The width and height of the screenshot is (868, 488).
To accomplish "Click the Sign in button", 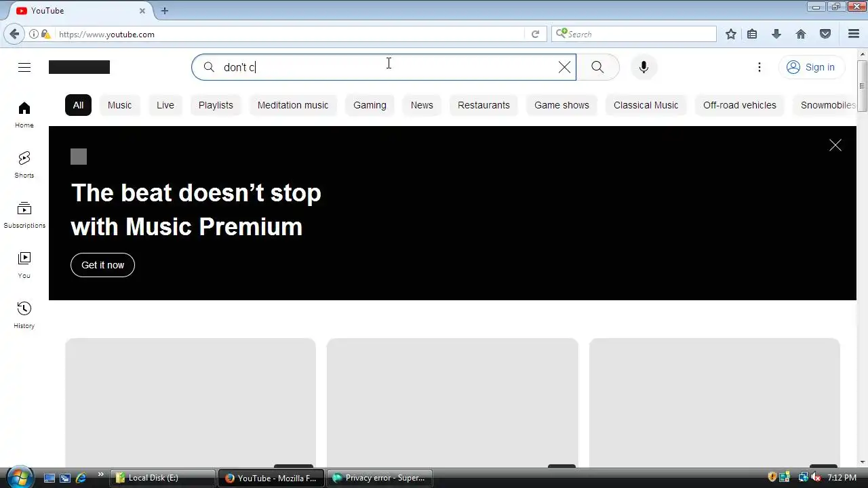I will [x=810, y=67].
